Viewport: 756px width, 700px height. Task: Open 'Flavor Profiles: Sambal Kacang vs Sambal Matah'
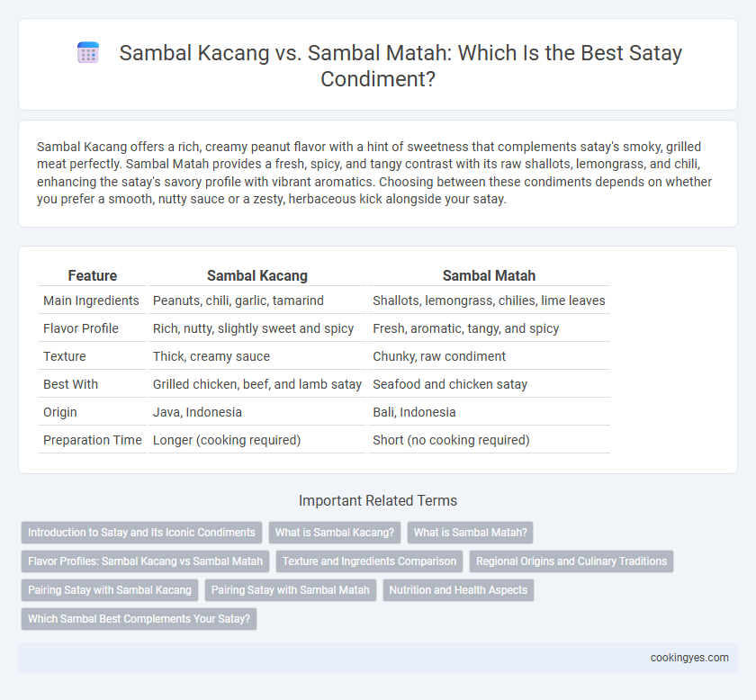pyautogui.click(x=145, y=561)
